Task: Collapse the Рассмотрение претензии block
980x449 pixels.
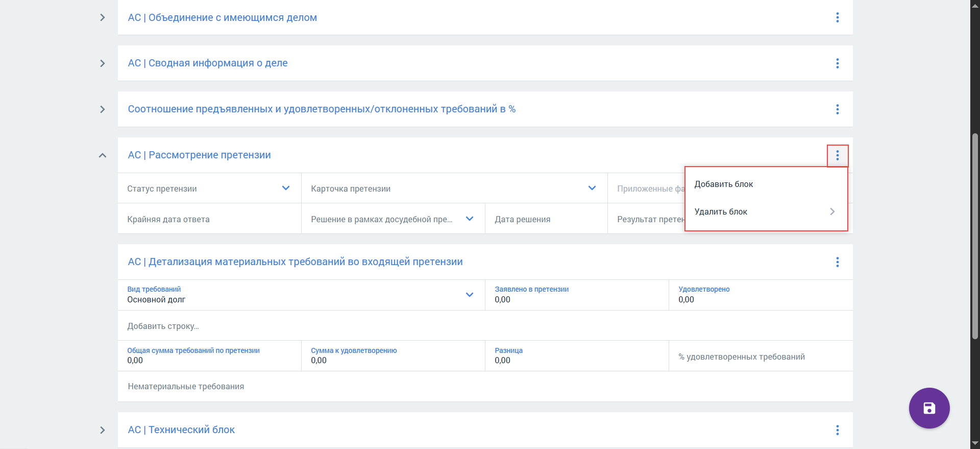Action: [103, 155]
